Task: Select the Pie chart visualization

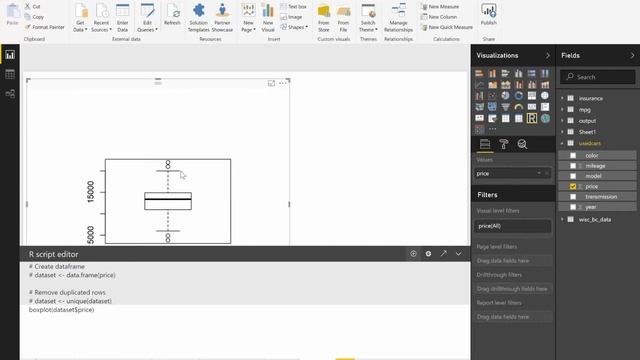Action: pyautogui.click(x=505, y=96)
